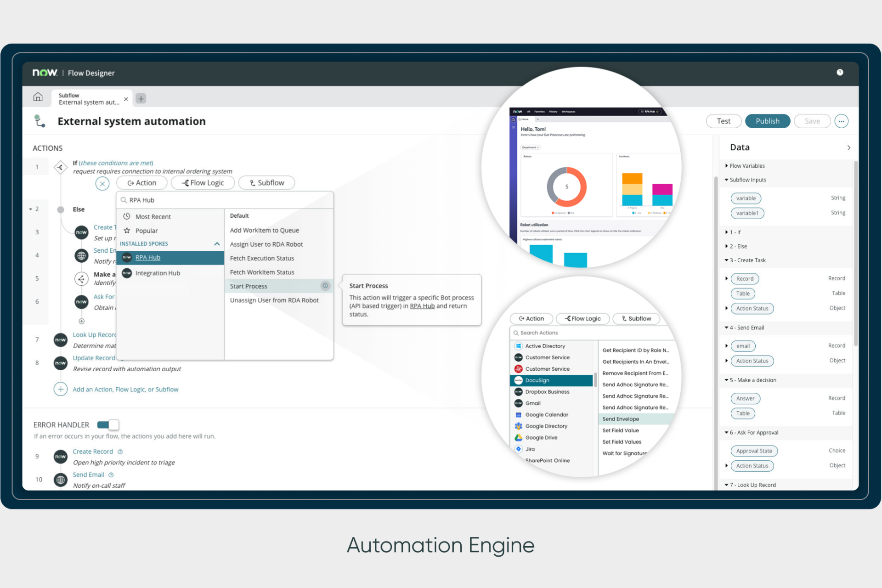This screenshot has width=882, height=588.
Task: Click the Make a decision branch icon
Action: pos(81,278)
